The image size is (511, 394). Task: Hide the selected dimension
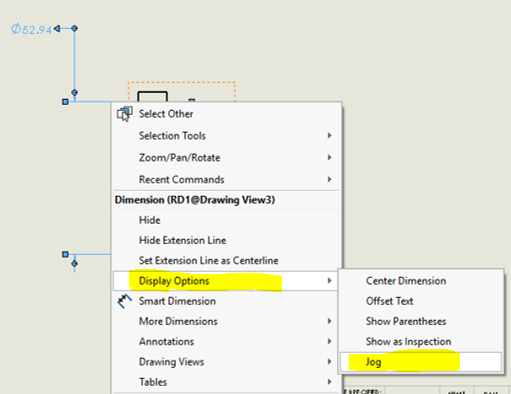pos(226,220)
